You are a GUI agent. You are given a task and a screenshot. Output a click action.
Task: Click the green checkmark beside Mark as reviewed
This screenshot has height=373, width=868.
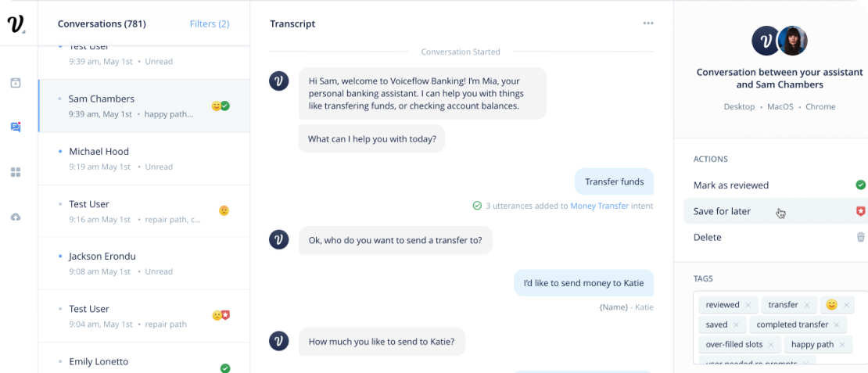click(x=860, y=185)
